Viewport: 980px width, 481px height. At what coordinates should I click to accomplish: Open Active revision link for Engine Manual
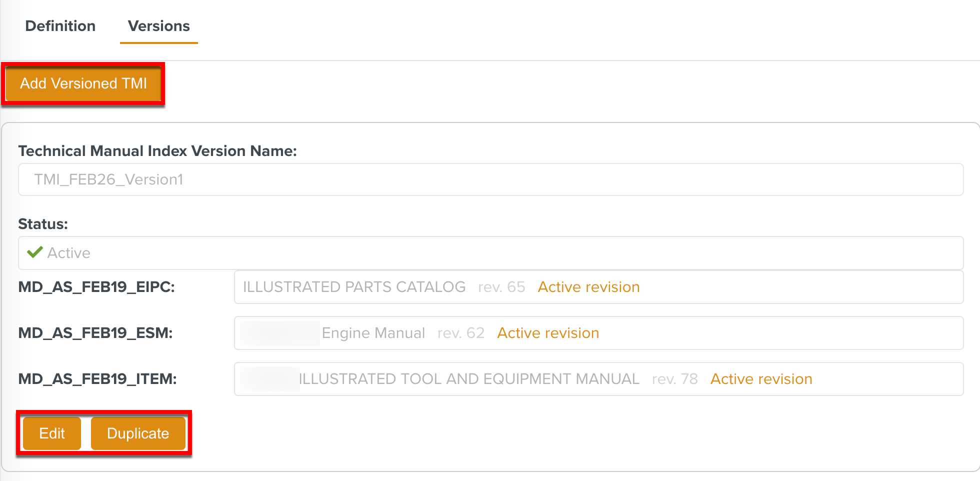point(548,333)
